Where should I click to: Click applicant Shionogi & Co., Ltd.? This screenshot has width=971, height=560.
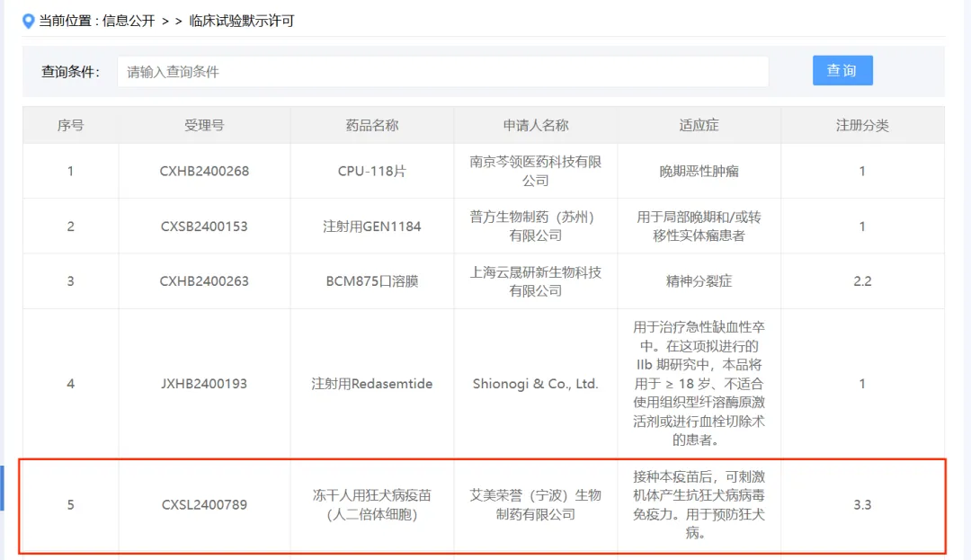click(x=535, y=384)
